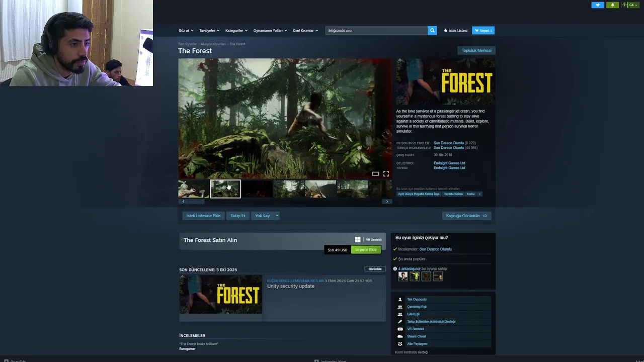Click the Yok Say ignore button
The height and width of the screenshot is (362, 644).
click(x=262, y=216)
